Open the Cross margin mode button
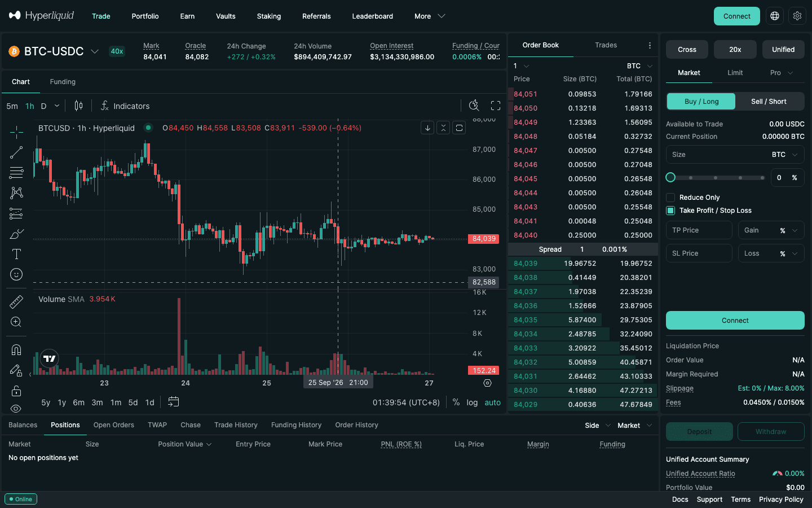The image size is (812, 508). [687, 50]
